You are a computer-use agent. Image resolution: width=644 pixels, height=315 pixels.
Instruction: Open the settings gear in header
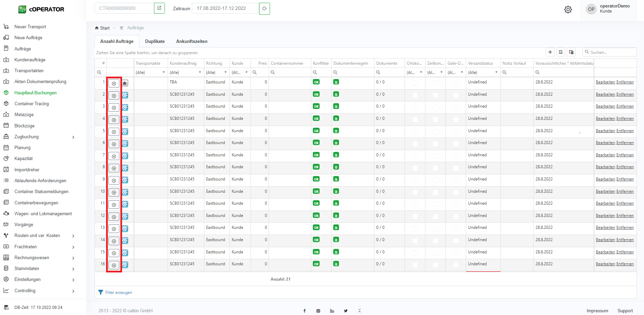568,10
